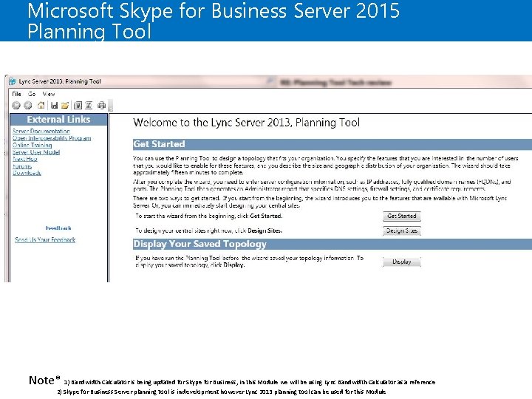The width and height of the screenshot is (532, 399).
Task: Click the Feedback heading in sidebar
Action: click(x=58, y=228)
